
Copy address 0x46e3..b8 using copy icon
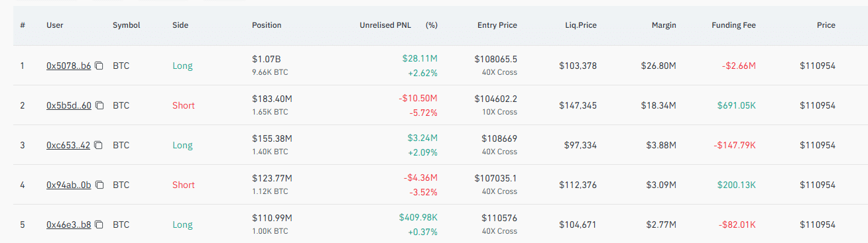[x=99, y=224]
